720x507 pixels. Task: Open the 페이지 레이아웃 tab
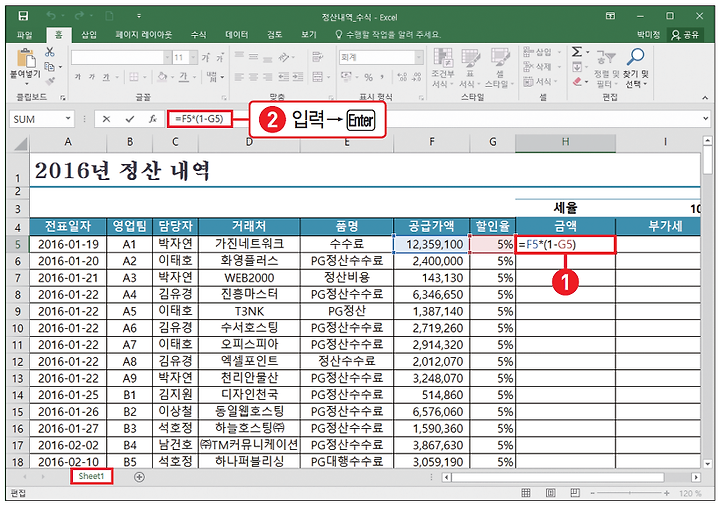coord(143,35)
